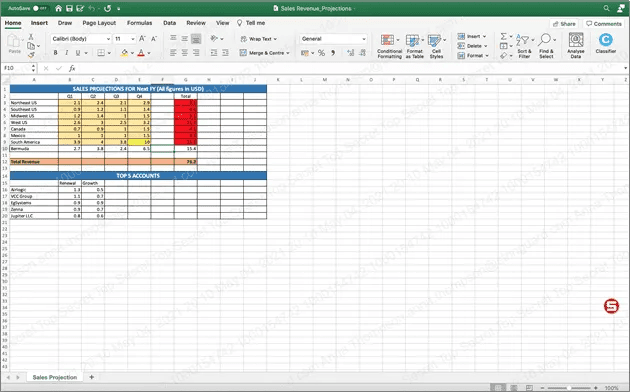Toggle bold formatting
Screen dimensions: 630x392
point(55,53)
